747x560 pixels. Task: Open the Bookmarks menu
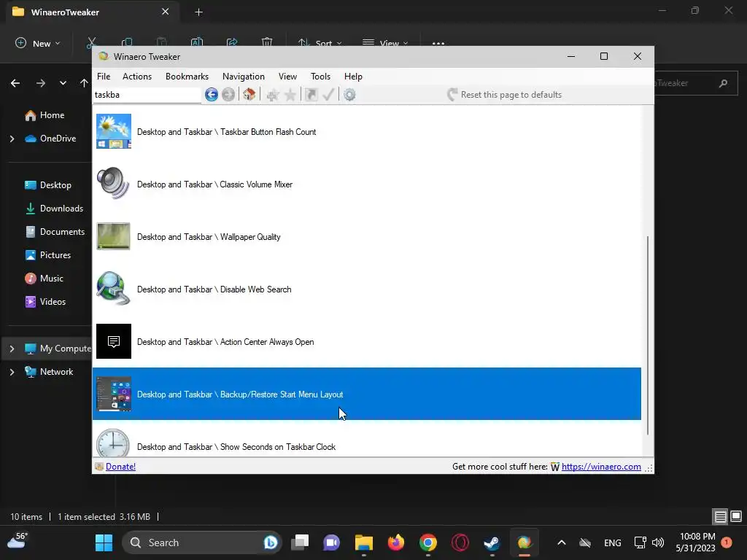point(187,77)
